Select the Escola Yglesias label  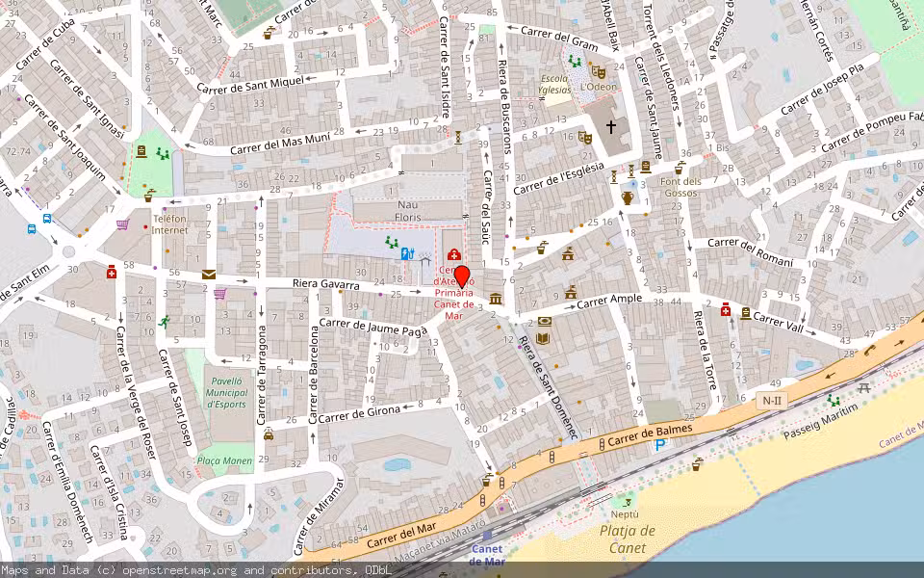(554, 85)
